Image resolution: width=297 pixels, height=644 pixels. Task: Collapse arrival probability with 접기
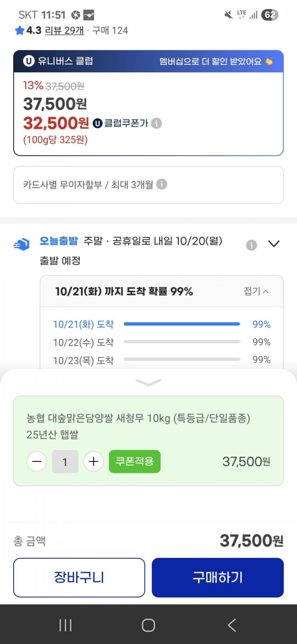tap(256, 292)
